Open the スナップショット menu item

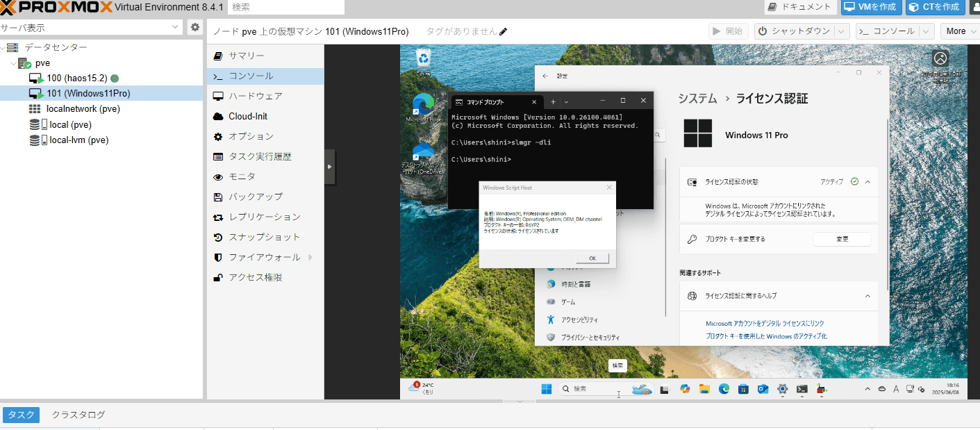[x=265, y=237]
